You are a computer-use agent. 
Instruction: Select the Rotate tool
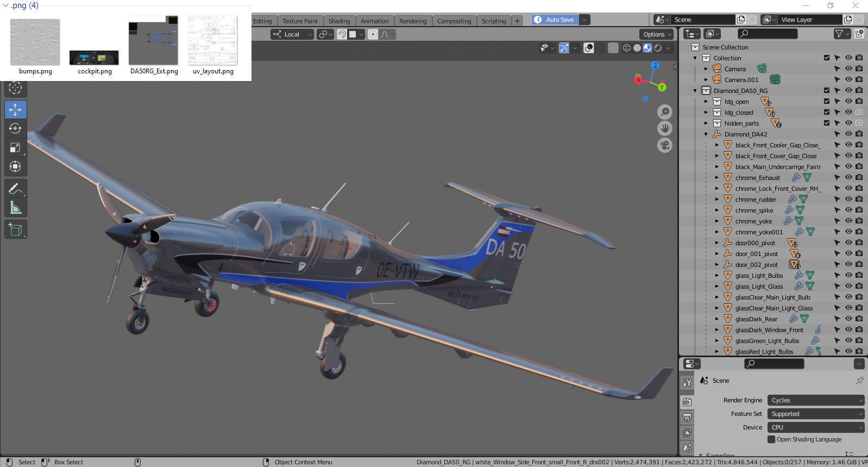[15, 128]
